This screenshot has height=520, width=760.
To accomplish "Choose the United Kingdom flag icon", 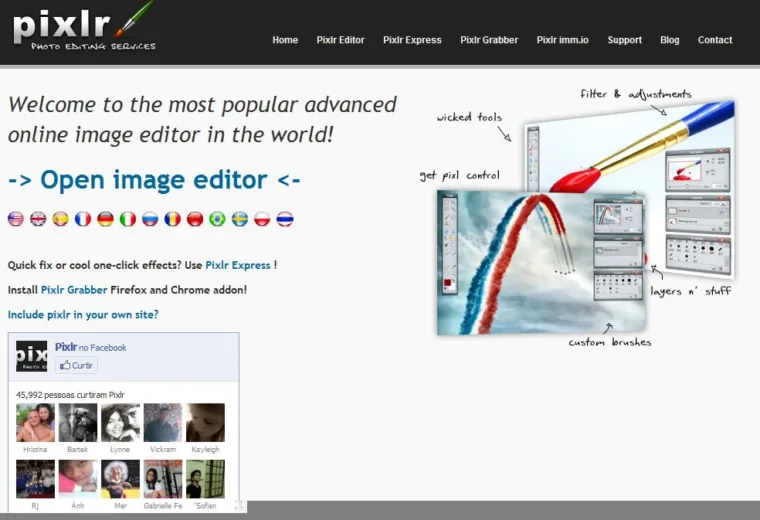I will point(38,219).
